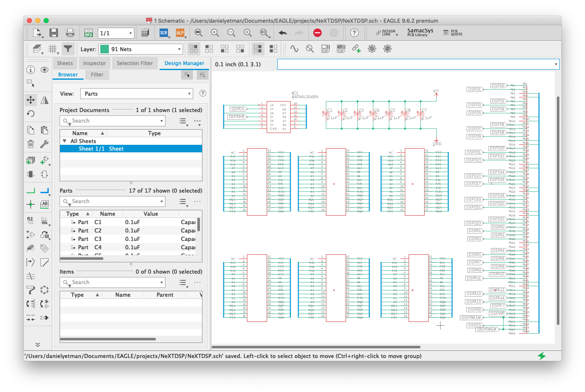585x392 pixels.
Task: Open the View Parts dropdown
Action: pyautogui.click(x=136, y=94)
